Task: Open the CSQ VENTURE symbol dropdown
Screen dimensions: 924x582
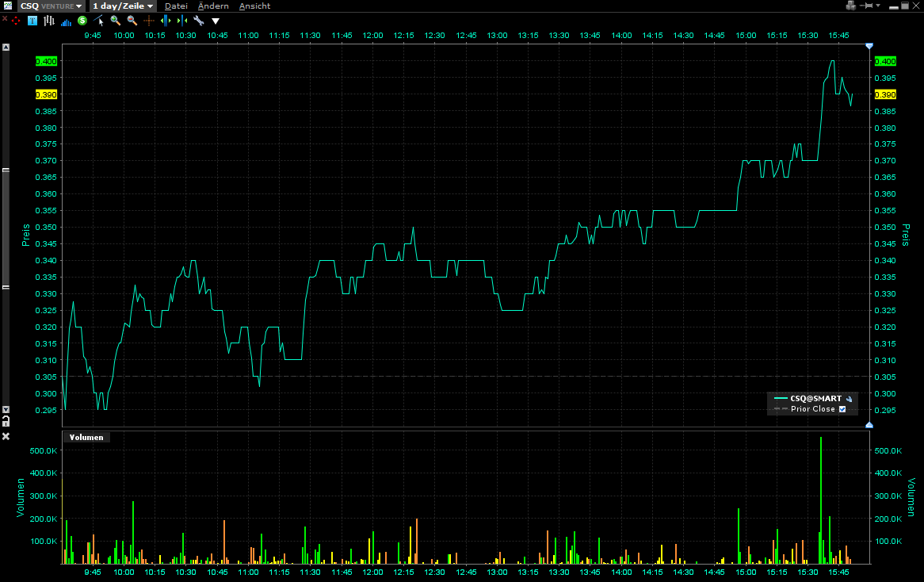Action: pyautogui.click(x=51, y=6)
